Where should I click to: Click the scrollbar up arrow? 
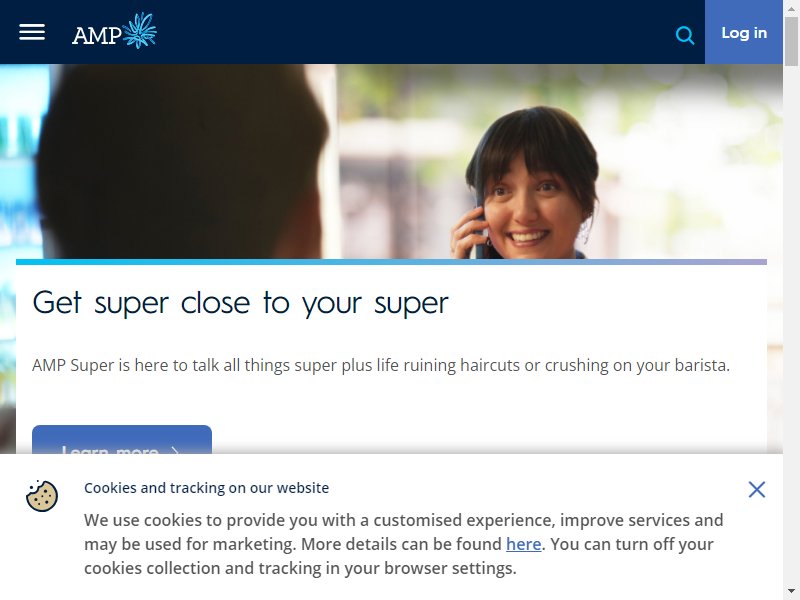click(x=791, y=8)
